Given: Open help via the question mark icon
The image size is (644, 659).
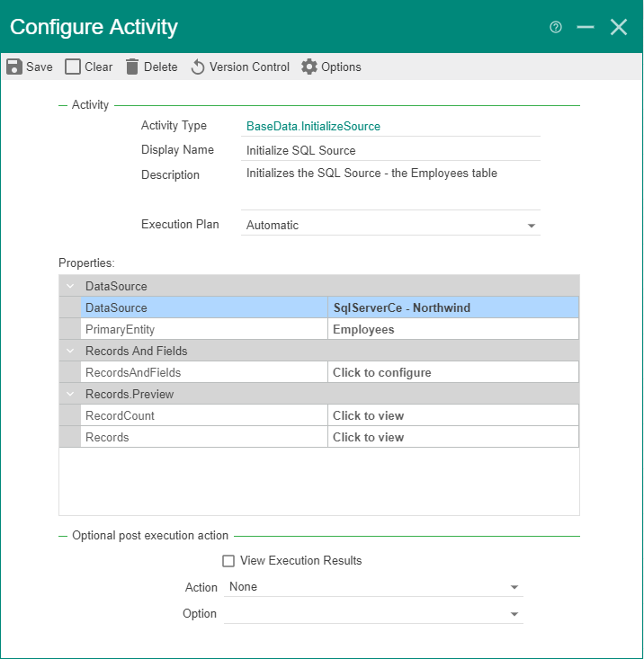Looking at the screenshot, I should pos(556,27).
